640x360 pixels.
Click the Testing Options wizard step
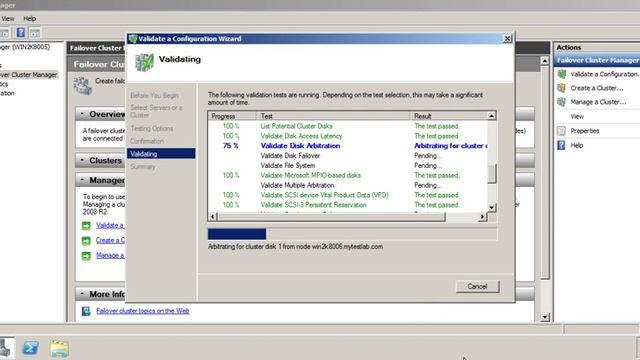152,128
